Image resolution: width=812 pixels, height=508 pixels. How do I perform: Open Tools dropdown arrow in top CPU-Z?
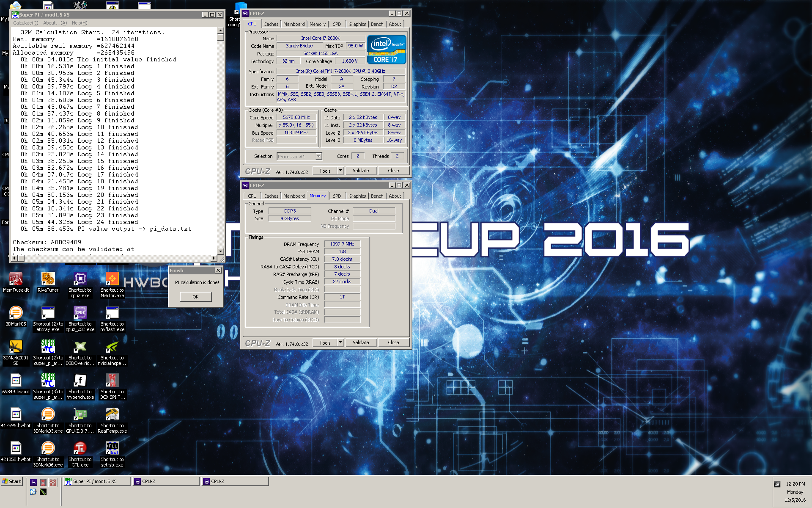(x=340, y=171)
